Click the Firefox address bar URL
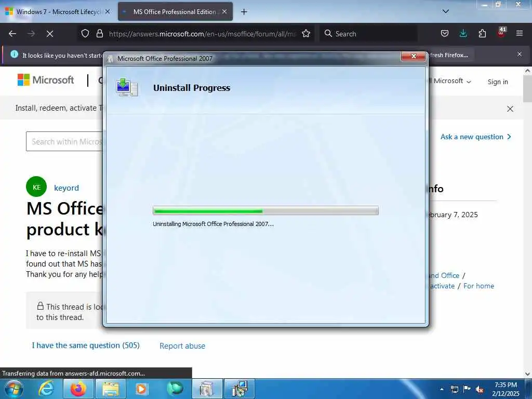532x399 pixels. (x=202, y=34)
